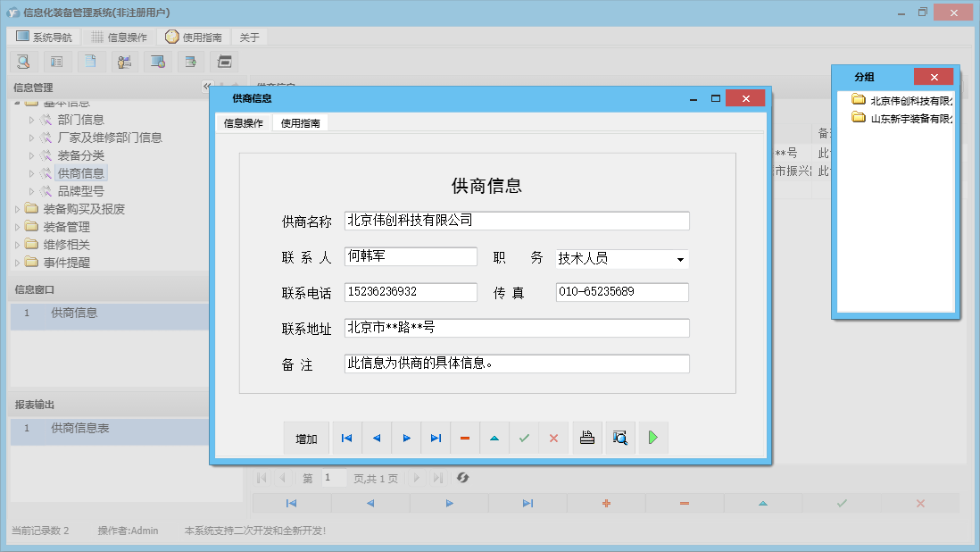This screenshot has height=552, width=980.
Task: Jump to last record using the navigator icon
Action: 436,438
